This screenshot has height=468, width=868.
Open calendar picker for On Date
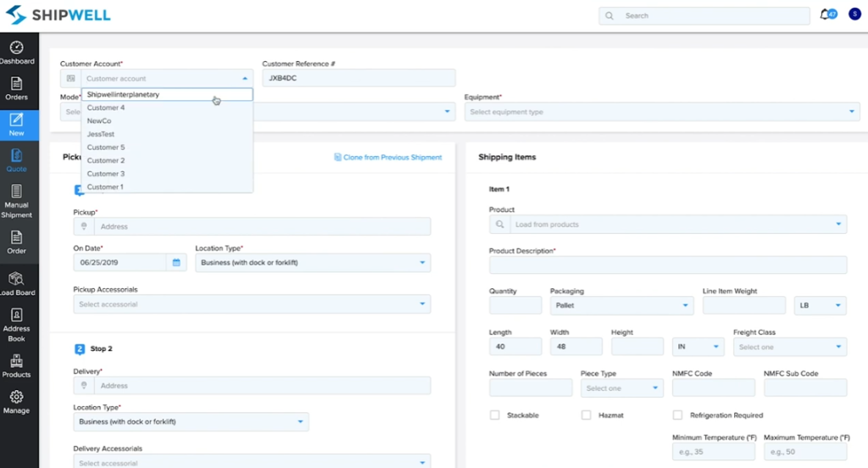pos(176,263)
